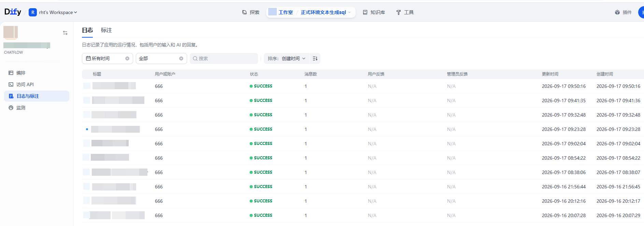Open the 排序: 创建时间 sort dropdown
Viewport: 644px width, 226px height.
pyautogui.click(x=287, y=58)
